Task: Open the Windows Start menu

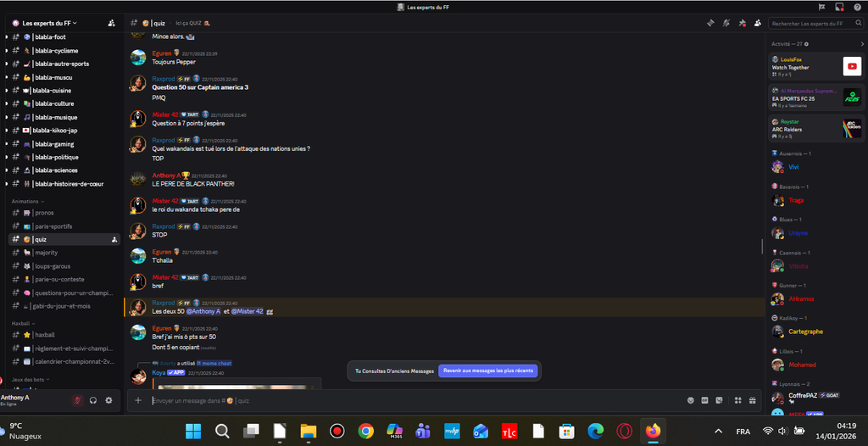Action: click(193, 431)
